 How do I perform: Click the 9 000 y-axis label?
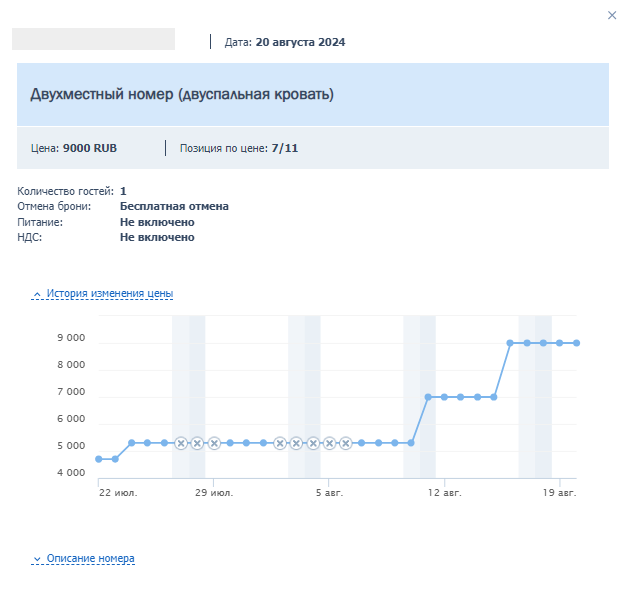pos(71,338)
